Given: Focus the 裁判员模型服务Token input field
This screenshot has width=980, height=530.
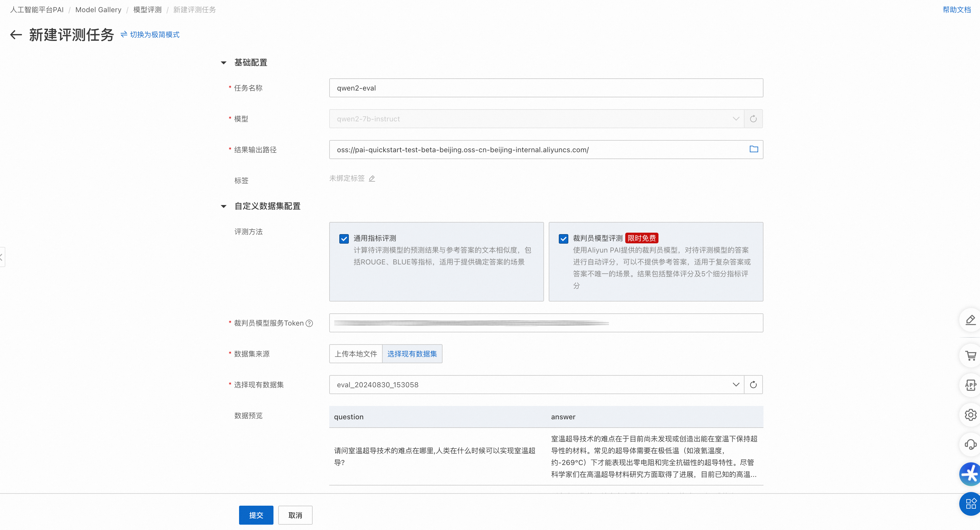Looking at the screenshot, I should (546, 323).
